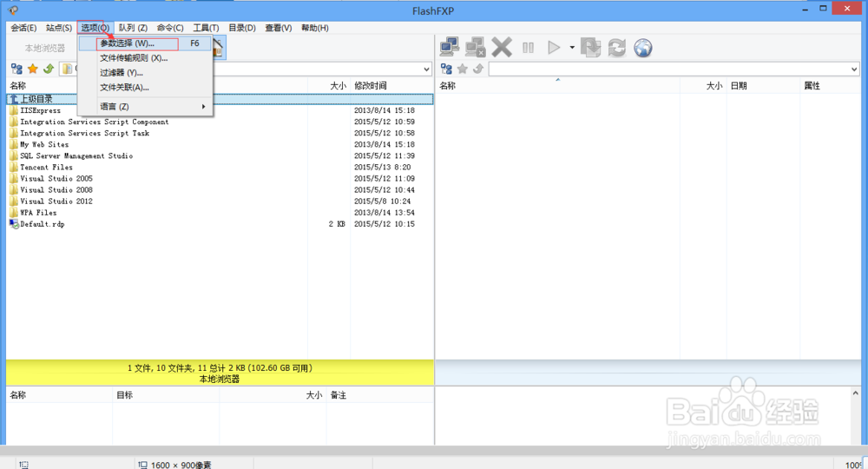Click the transfer files documents icon
868x469 pixels.
pyautogui.click(x=590, y=48)
